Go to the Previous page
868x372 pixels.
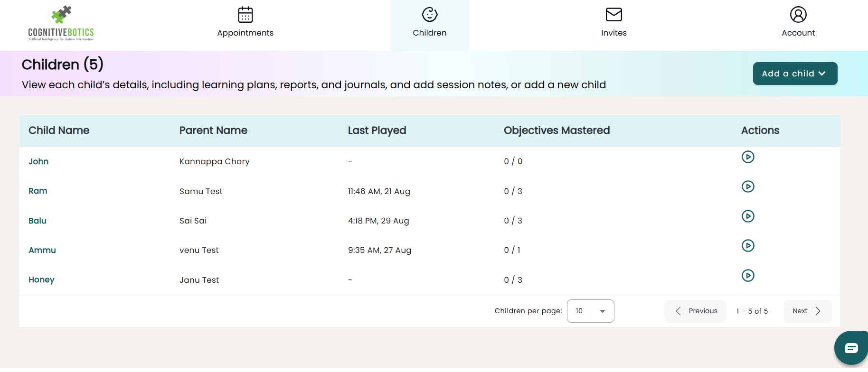[x=696, y=311]
